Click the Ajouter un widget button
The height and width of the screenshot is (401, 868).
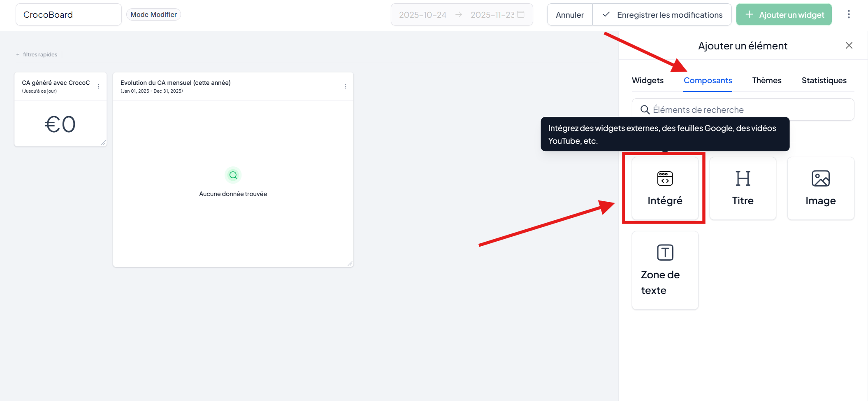pyautogui.click(x=784, y=15)
